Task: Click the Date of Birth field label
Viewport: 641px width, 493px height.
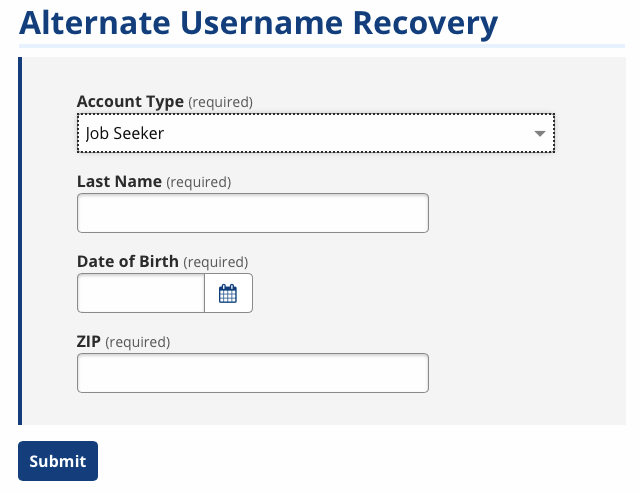Action: tap(128, 261)
